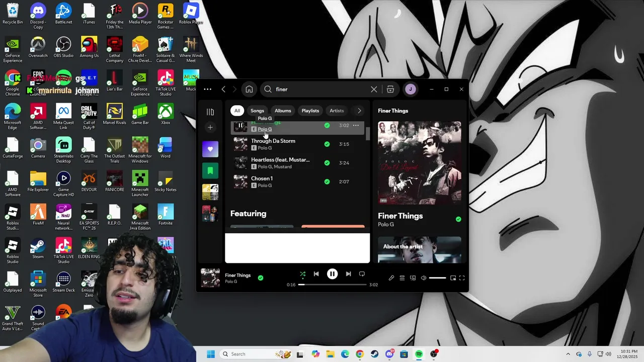Open the play queue
Image resolution: width=644 pixels, height=362 pixels.
[x=402, y=278]
